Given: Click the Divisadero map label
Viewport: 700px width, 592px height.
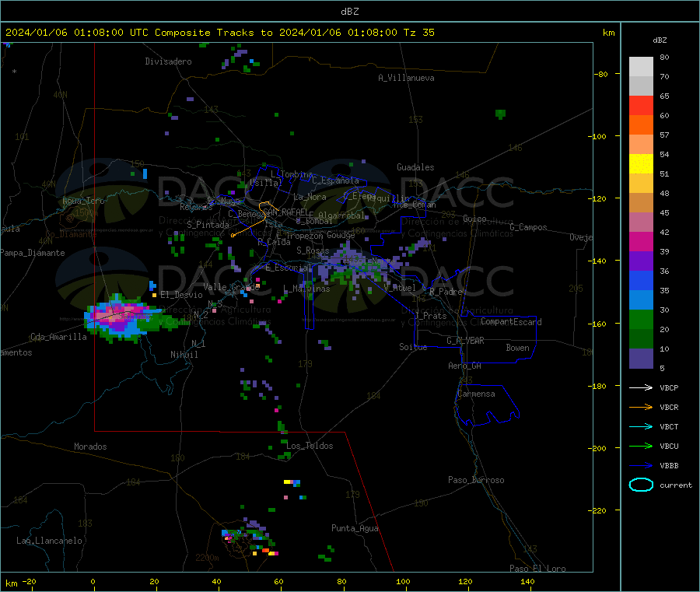Looking at the screenshot, I should (x=168, y=61).
